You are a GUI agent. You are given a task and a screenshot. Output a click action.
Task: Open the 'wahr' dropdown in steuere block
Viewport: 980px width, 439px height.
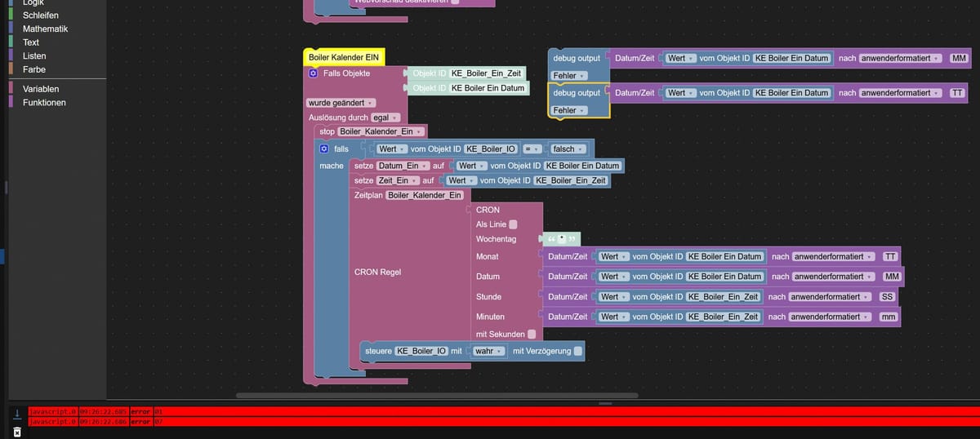coord(489,351)
